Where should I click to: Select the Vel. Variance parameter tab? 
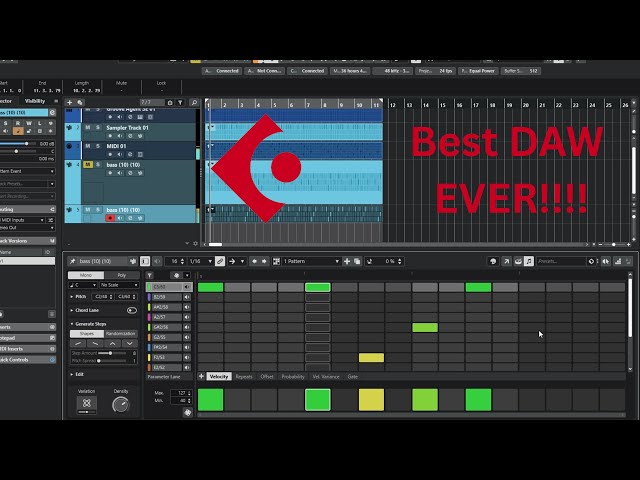click(326, 377)
